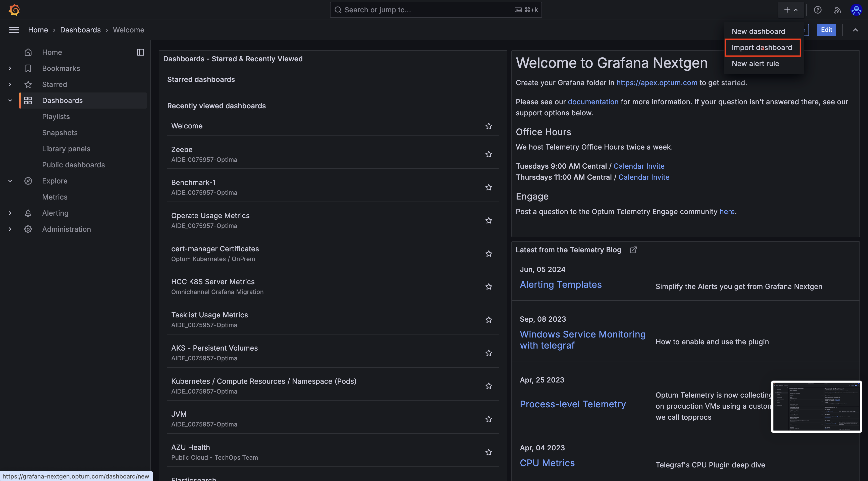Star the AKS - Persistent Volumes dashboard
The width and height of the screenshot is (868, 481).
489,353
